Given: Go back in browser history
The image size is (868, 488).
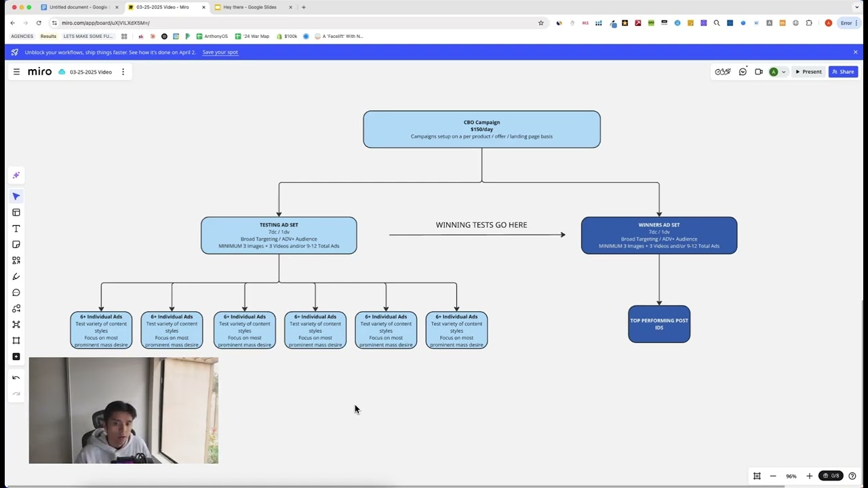Looking at the screenshot, I should point(12,22).
